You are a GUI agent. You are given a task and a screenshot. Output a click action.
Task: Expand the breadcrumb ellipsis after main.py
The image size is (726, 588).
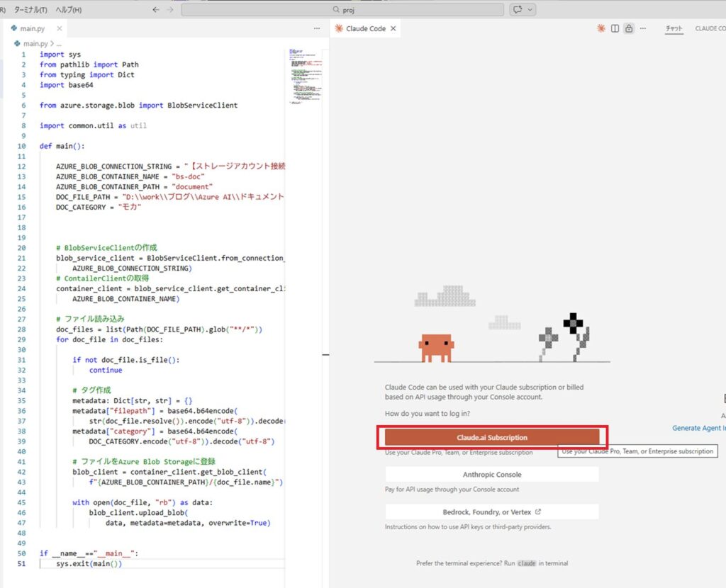[x=59, y=43]
